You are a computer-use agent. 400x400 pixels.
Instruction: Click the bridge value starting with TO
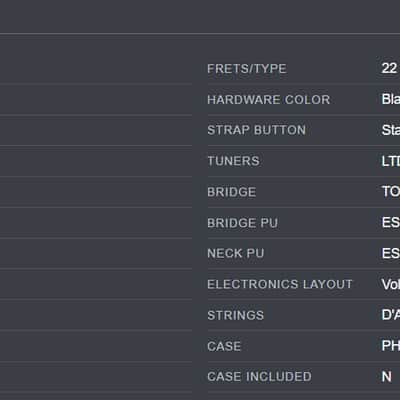pos(391,192)
